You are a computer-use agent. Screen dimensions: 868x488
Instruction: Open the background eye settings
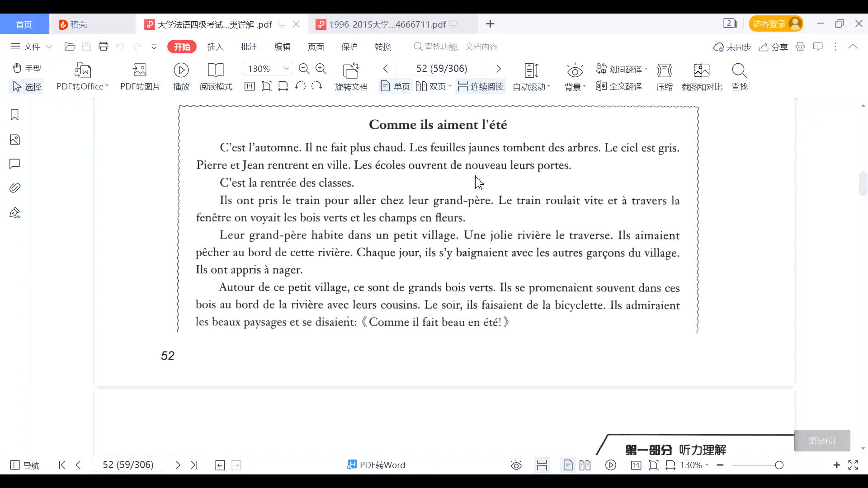(575, 77)
